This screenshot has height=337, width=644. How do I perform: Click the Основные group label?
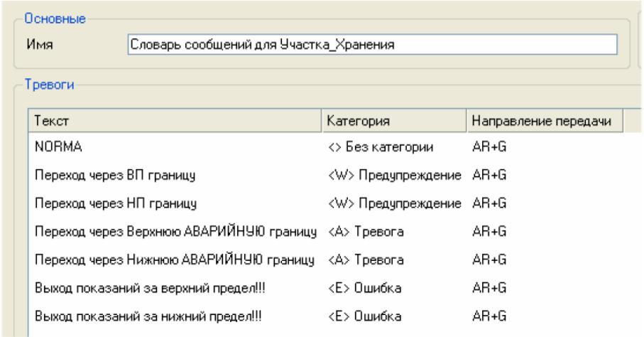(x=55, y=18)
